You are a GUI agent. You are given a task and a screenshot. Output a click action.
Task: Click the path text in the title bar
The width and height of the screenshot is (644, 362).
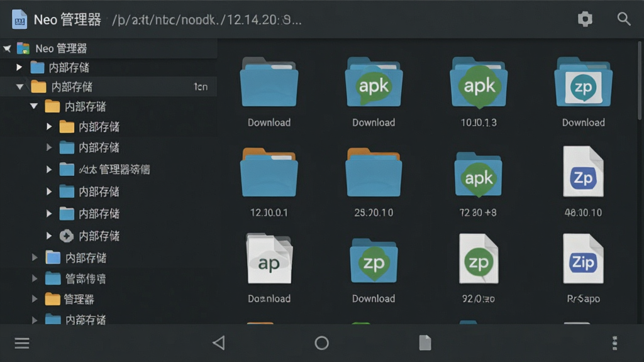(x=206, y=19)
